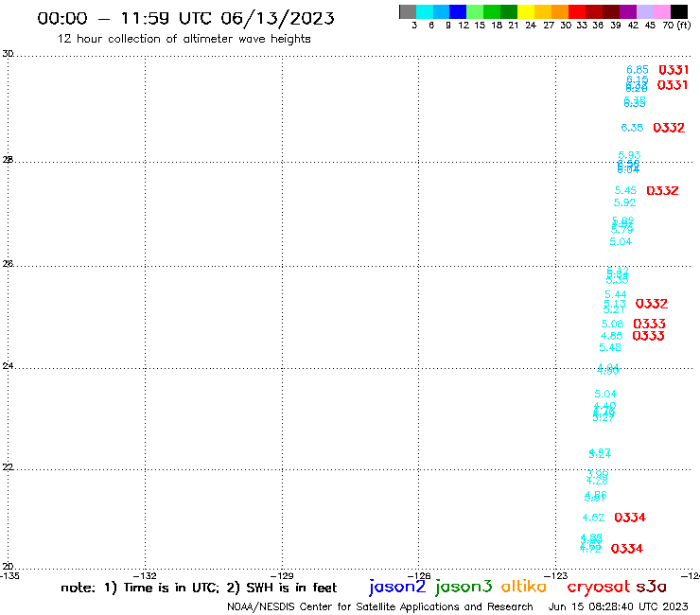The image size is (700, 615).
Task: Click the black swatch at the legend end
Action: pyautogui.click(x=679, y=11)
